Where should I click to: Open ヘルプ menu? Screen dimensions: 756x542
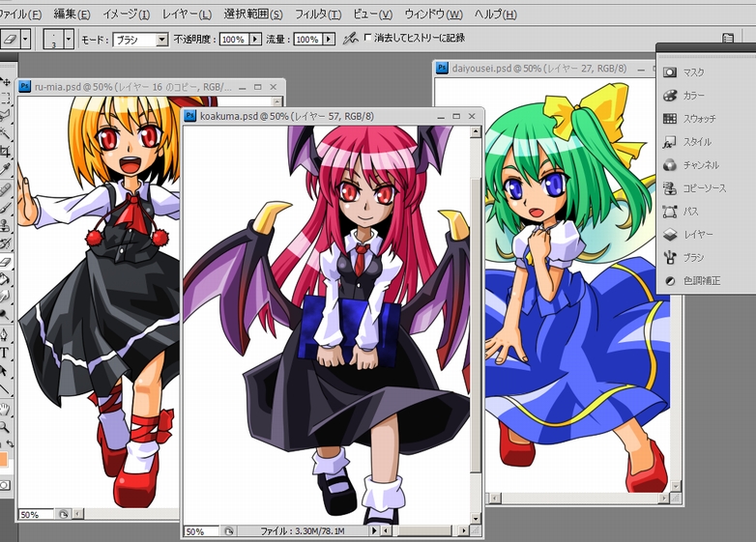496,14
